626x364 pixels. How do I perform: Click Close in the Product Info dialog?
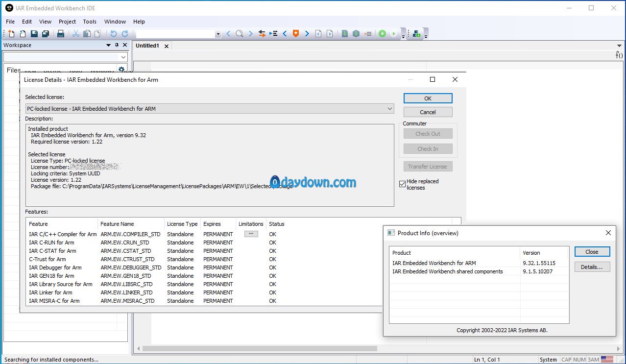click(x=592, y=252)
